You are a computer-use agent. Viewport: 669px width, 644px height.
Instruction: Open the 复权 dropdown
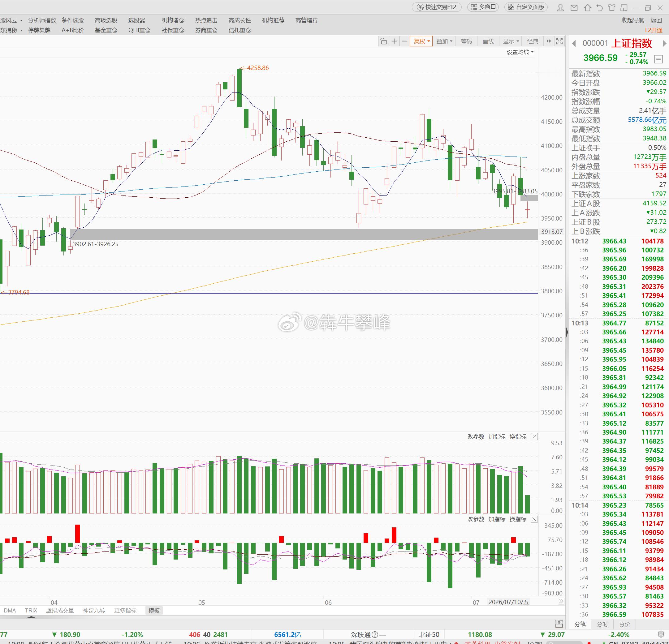pos(421,41)
